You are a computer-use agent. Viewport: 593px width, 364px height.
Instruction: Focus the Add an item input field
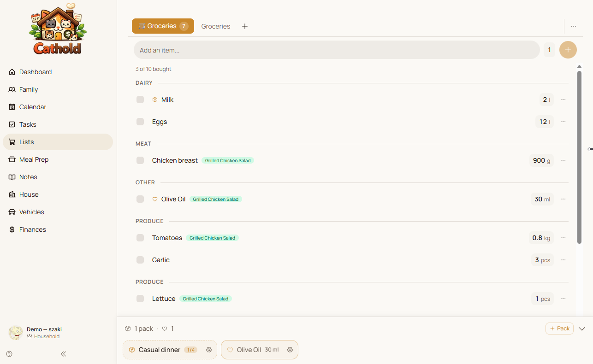pyautogui.click(x=337, y=50)
